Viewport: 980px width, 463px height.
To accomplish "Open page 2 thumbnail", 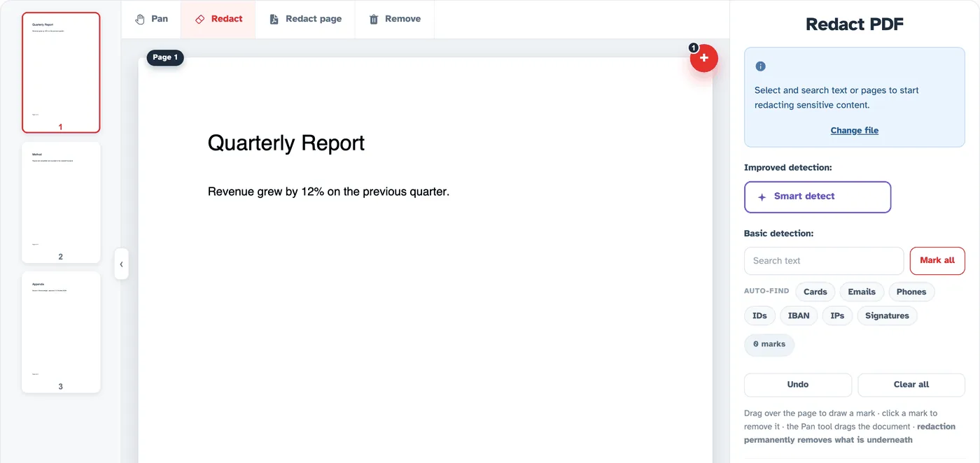I will coord(61,202).
